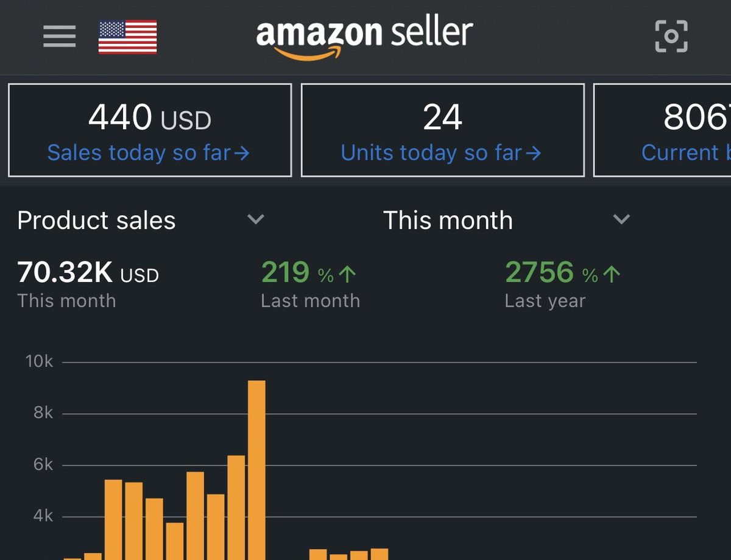This screenshot has height=560, width=731.
Task: Select the 70.32K USD This month total
Action: 88,273
